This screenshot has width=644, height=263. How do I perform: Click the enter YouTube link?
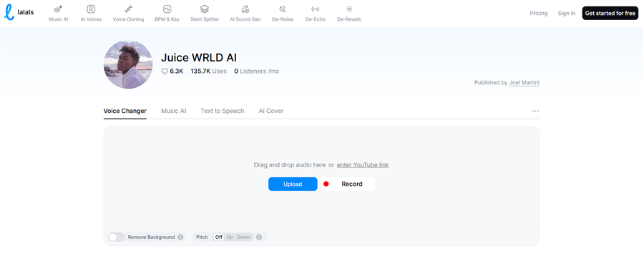point(363,165)
